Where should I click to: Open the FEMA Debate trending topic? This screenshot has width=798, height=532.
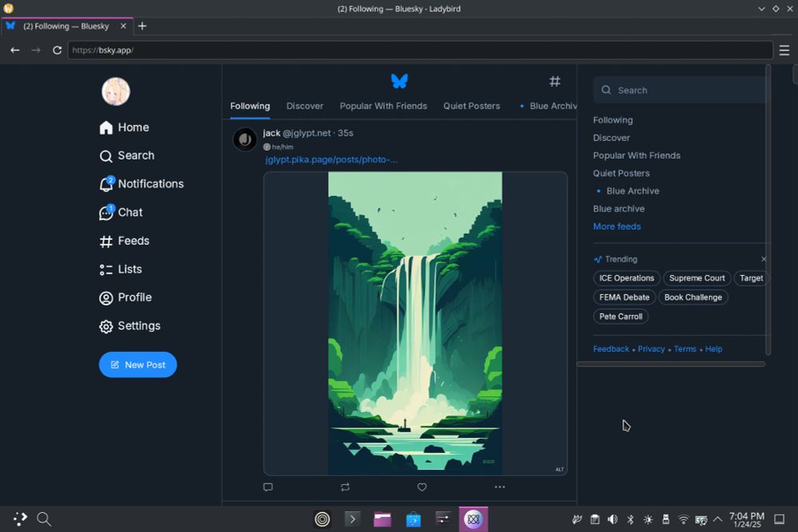625,298
